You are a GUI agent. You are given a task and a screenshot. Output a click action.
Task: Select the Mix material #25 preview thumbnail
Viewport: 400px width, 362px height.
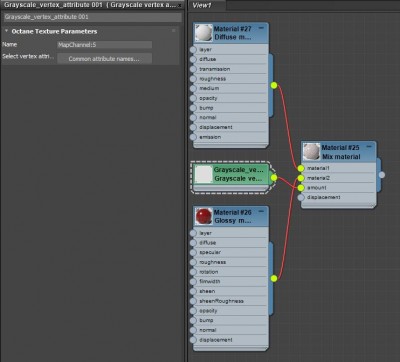[x=311, y=152]
